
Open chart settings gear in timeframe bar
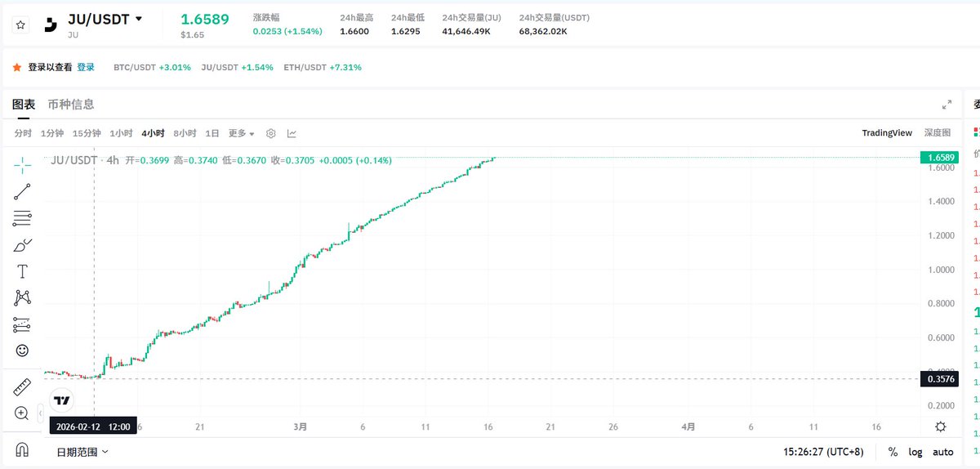(271, 133)
